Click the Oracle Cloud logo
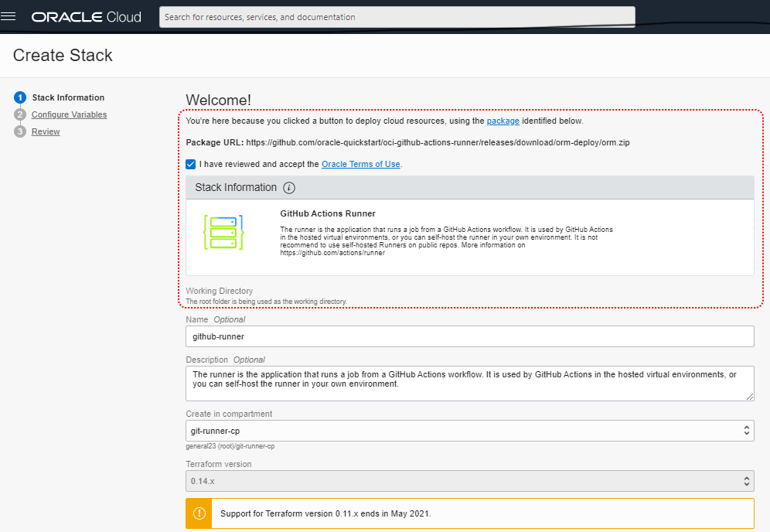 pos(86,17)
